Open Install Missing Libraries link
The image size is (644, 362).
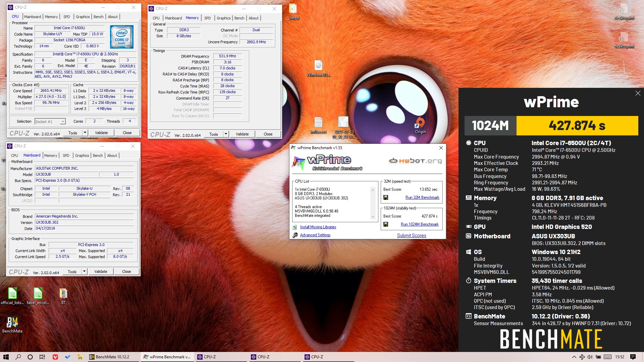click(318, 227)
